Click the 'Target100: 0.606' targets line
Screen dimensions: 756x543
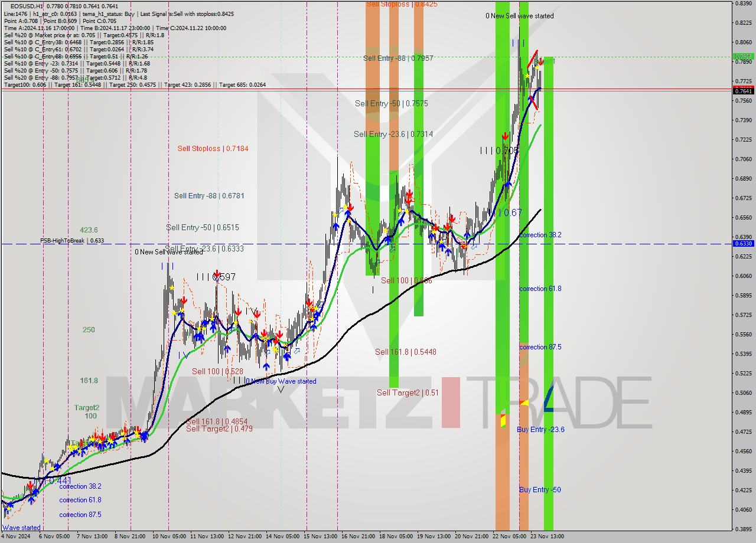(135, 85)
